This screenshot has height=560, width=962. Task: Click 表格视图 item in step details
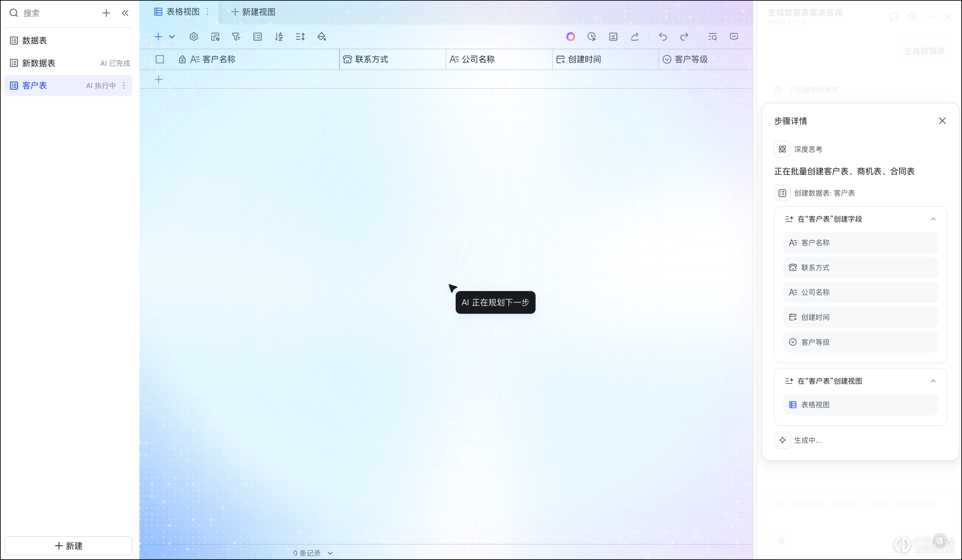[x=860, y=405]
